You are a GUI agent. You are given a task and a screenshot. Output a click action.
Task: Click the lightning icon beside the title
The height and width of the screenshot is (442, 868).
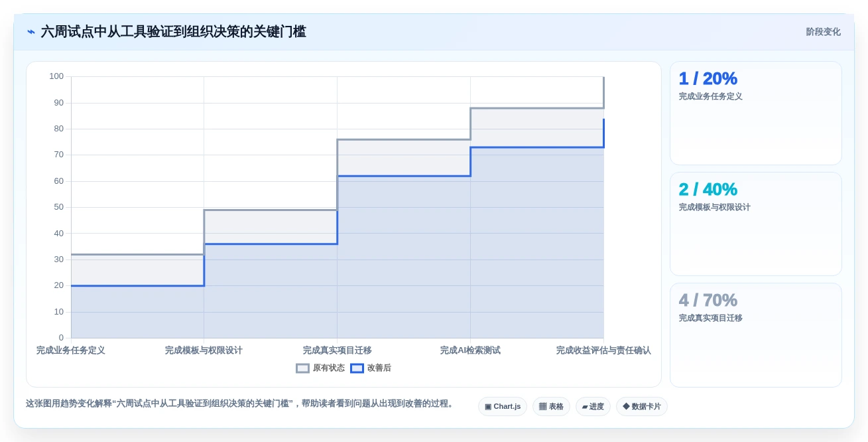pos(31,32)
